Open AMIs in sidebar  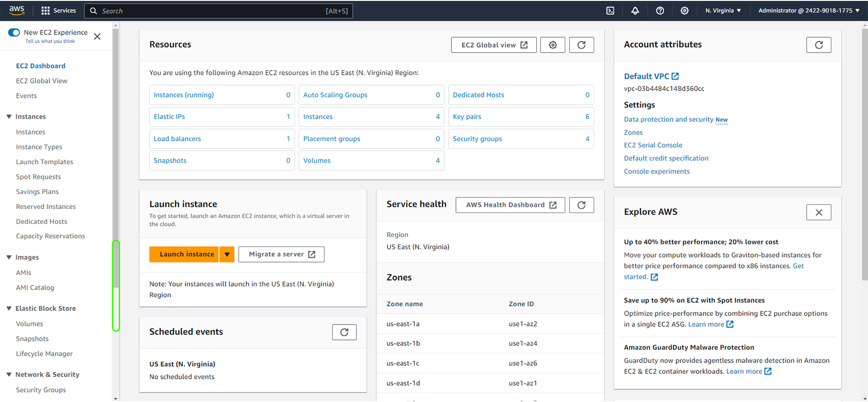point(24,273)
